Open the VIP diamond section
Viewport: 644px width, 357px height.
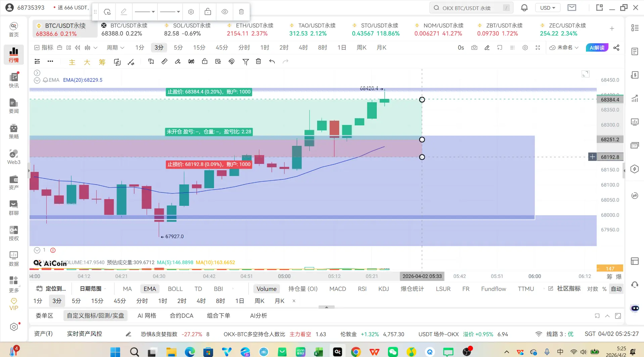(14, 304)
